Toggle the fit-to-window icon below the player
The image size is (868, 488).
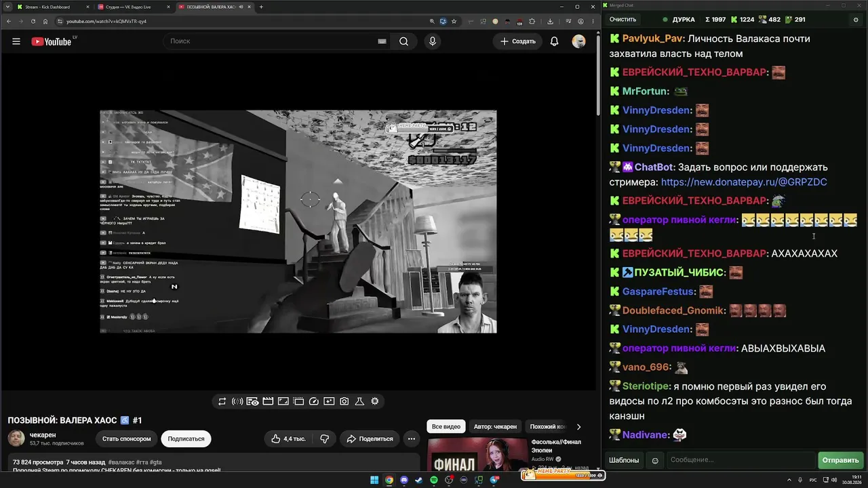click(283, 401)
